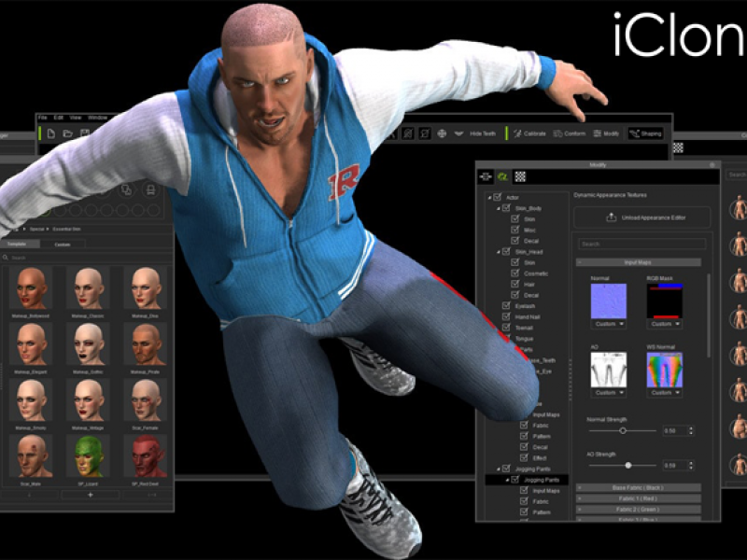747x560 pixels.
Task: Collapse the Actor tree node
Action: 488,198
